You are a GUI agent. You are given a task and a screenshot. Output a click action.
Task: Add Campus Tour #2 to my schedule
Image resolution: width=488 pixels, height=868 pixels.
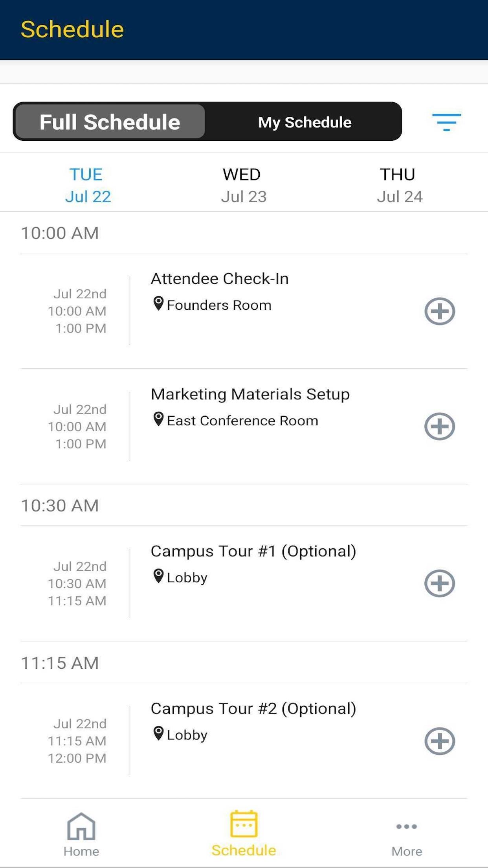pos(439,741)
